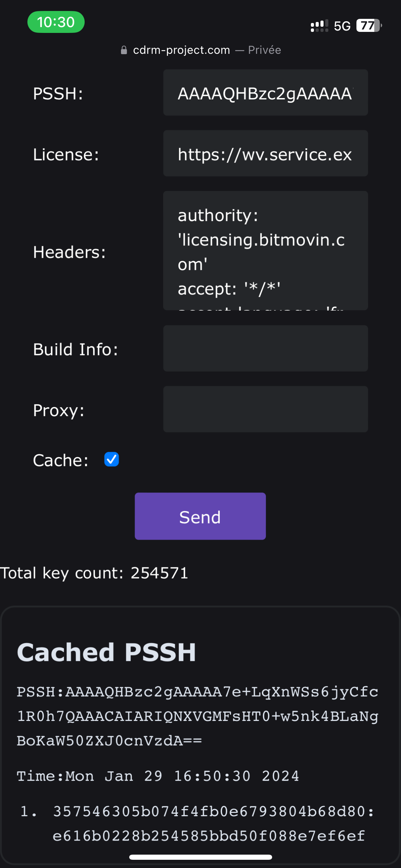
Task: Tap the Cached PSSH heading
Action: 106,652
